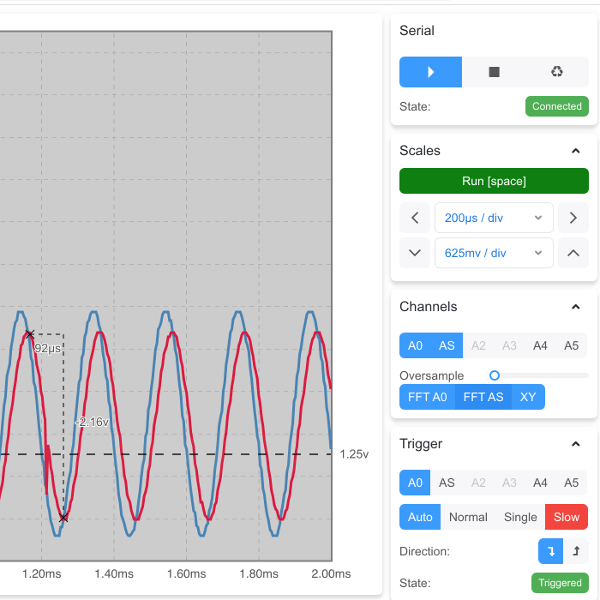Toggle channel AS in Channels panel

447,346
